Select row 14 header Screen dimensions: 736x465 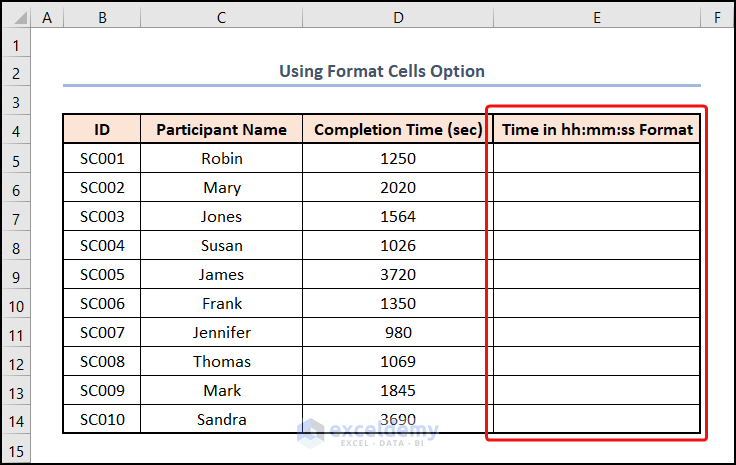(16, 420)
